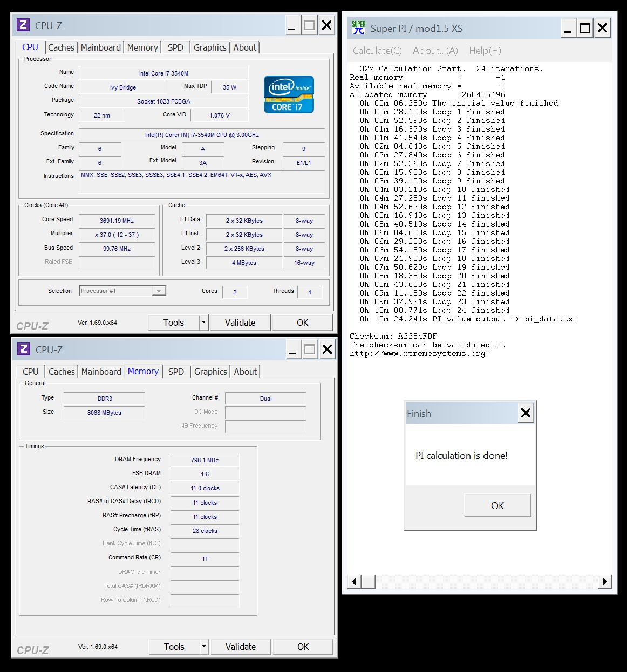Click the Super PI title bar icon
The height and width of the screenshot is (672, 627).
point(358,28)
